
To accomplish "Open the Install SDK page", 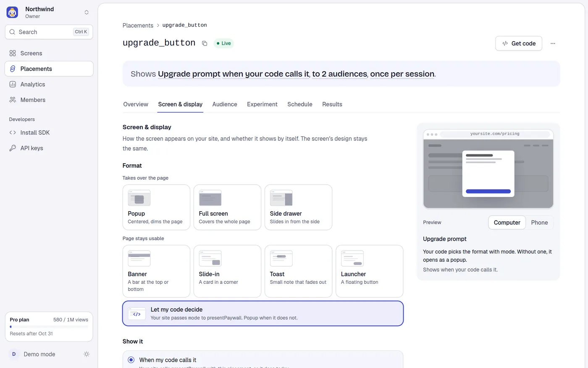I will 49,132.
